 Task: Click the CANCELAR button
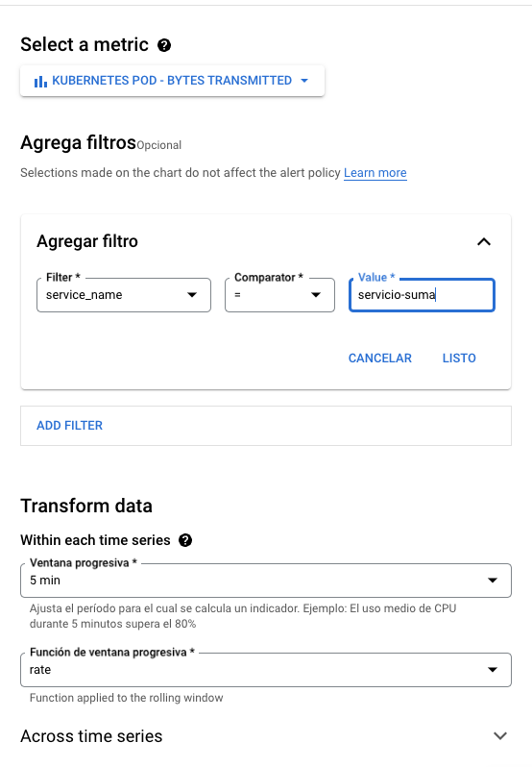coord(380,359)
